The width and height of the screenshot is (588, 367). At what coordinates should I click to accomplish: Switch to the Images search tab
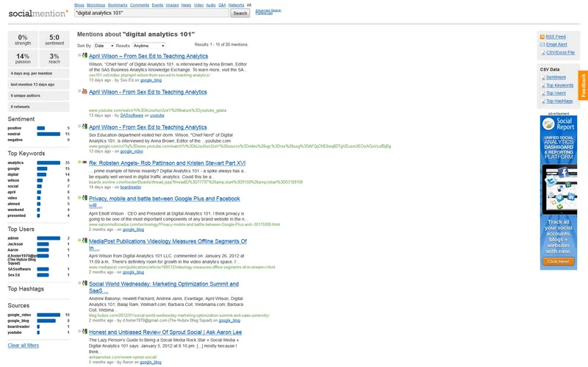coord(172,5)
